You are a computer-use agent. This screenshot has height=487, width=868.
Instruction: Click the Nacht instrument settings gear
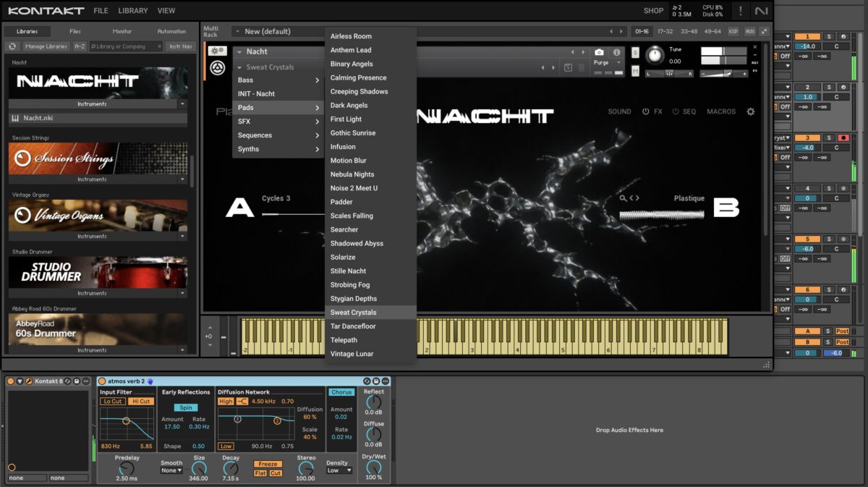pos(750,112)
